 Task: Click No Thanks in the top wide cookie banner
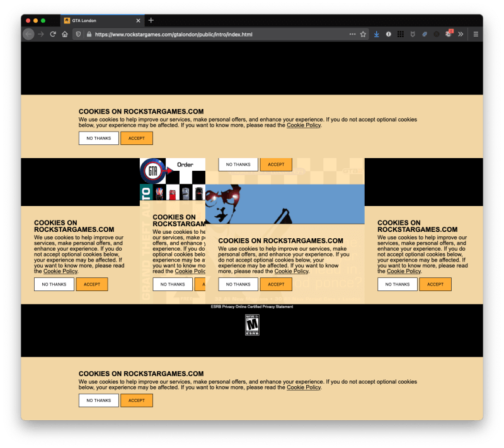(99, 138)
